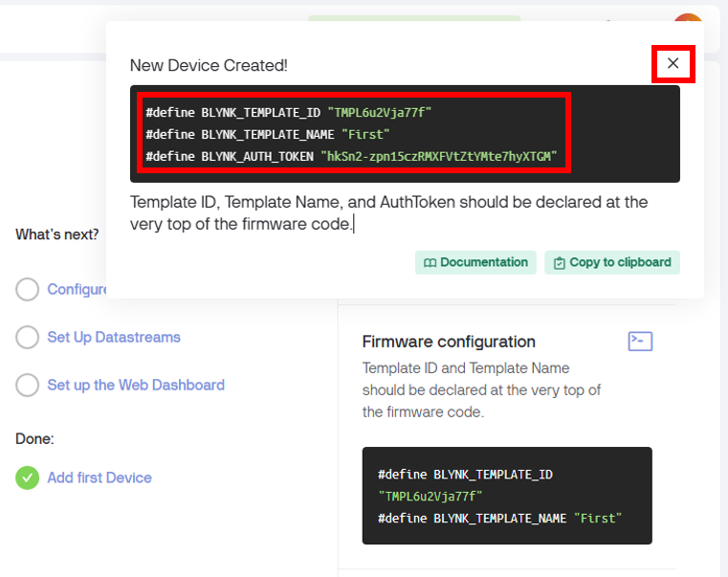728x577 pixels.
Task: Click BLYNK_TEMPLATE_NAME line in Firmware configuration code
Action: pyautogui.click(x=499, y=518)
